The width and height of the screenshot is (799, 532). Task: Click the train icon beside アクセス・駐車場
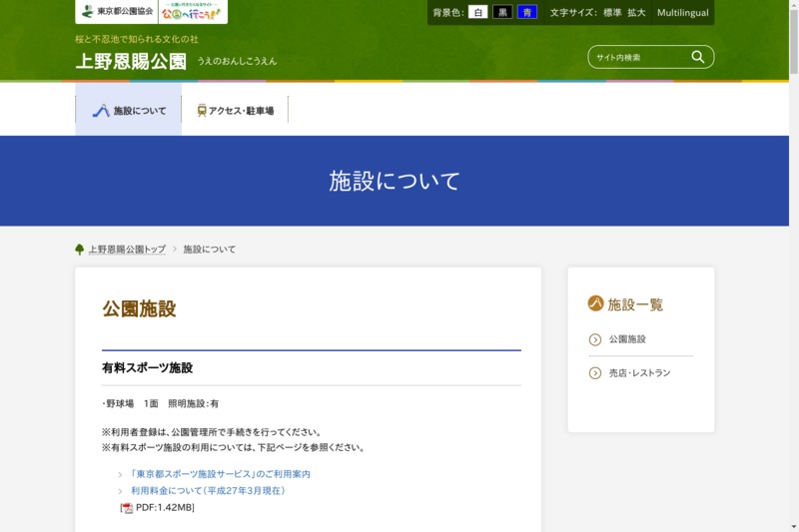click(x=202, y=111)
